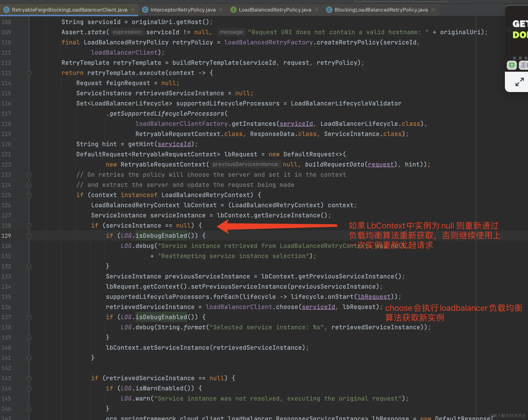Screen dimensions: 528x420
Task: Collapse the isWarnEnabled block at line 144
Action: pos(29,388)
